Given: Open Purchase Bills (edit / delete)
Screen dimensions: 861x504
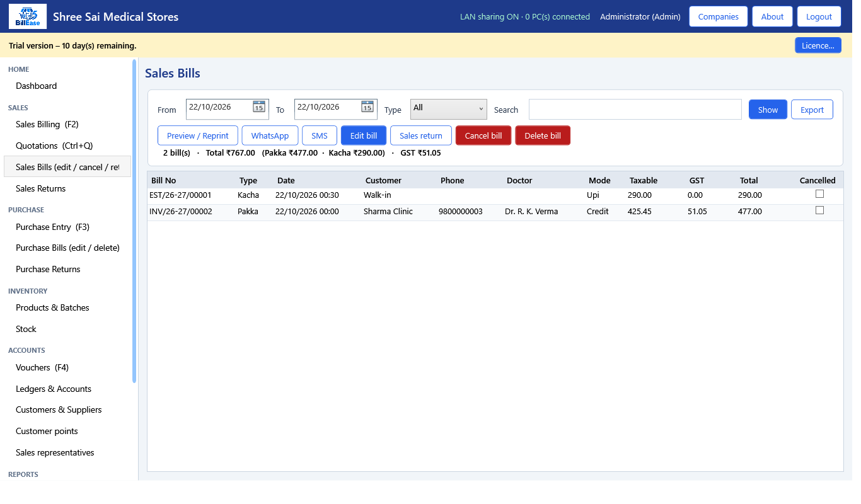Looking at the screenshot, I should click(67, 248).
